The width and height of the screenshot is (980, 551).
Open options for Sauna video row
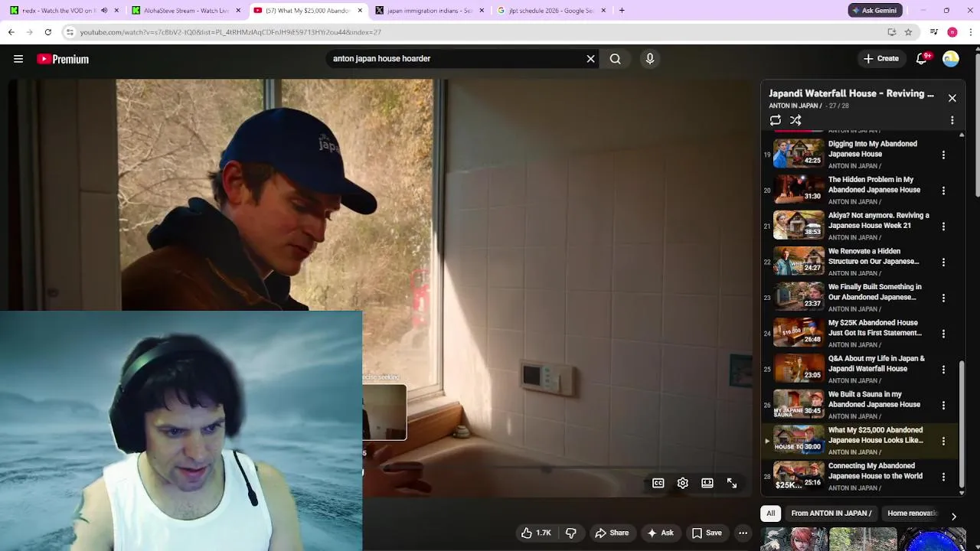(x=943, y=405)
